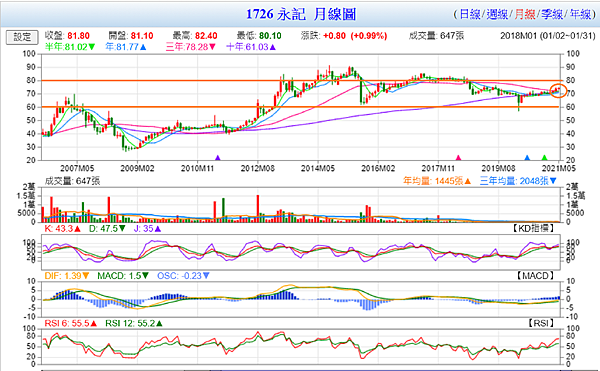
Task: Click the 2016M02 date label on the time axis
Action: [x=378, y=168]
